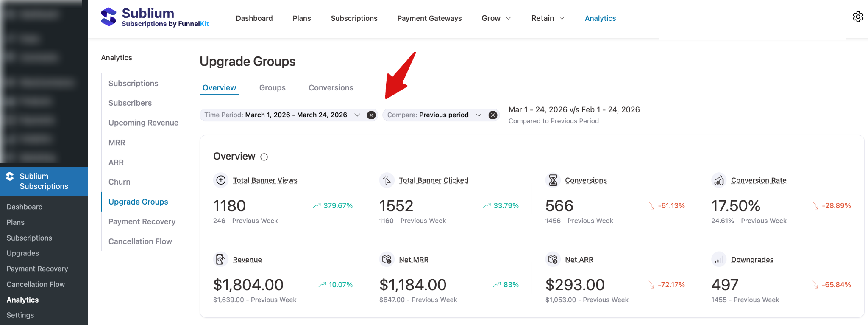Image resolution: width=868 pixels, height=325 pixels.
Task: Click the Total Banner Views label
Action: tap(265, 180)
